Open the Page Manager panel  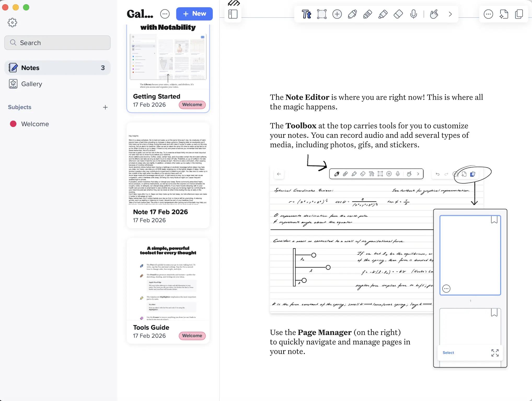(519, 14)
